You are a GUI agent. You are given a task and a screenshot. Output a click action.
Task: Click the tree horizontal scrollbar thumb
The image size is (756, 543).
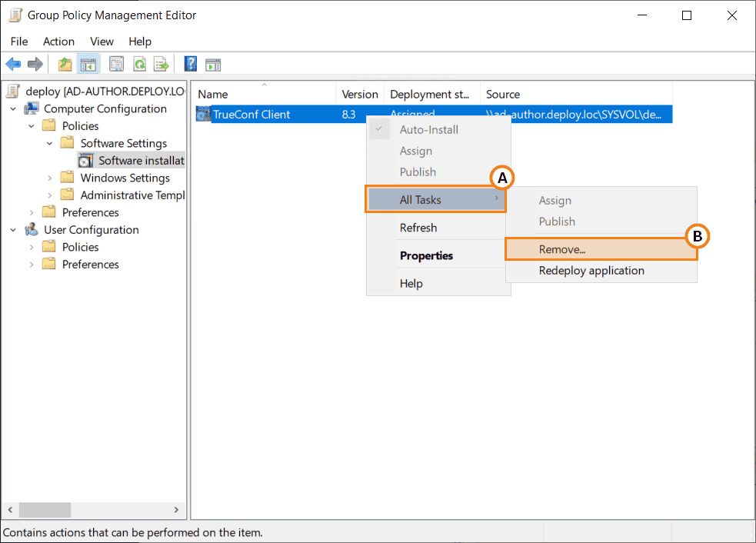pos(45,509)
